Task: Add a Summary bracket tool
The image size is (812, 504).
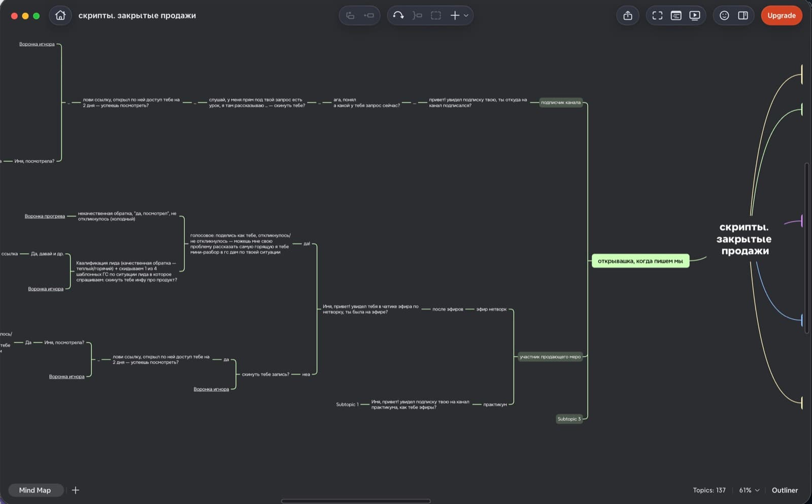Action: pos(417,15)
